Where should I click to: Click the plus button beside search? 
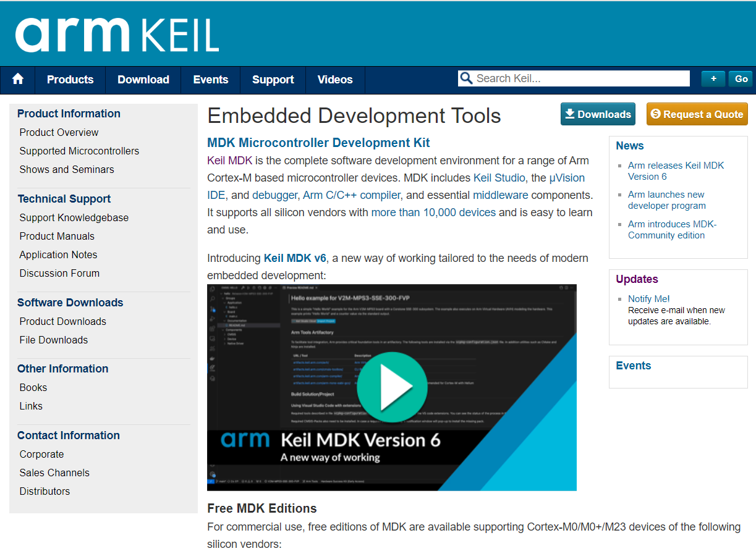coord(713,79)
